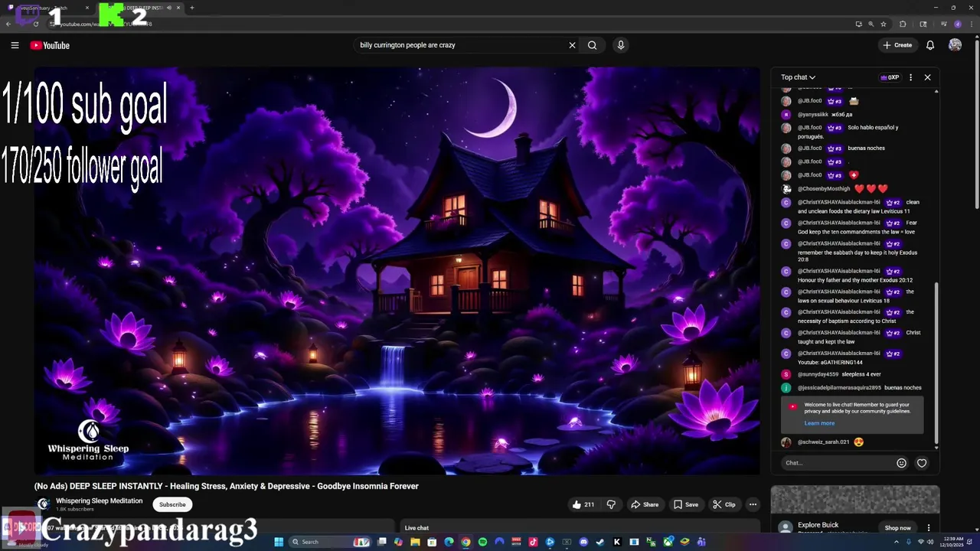Open a new browser tab

point(192,8)
